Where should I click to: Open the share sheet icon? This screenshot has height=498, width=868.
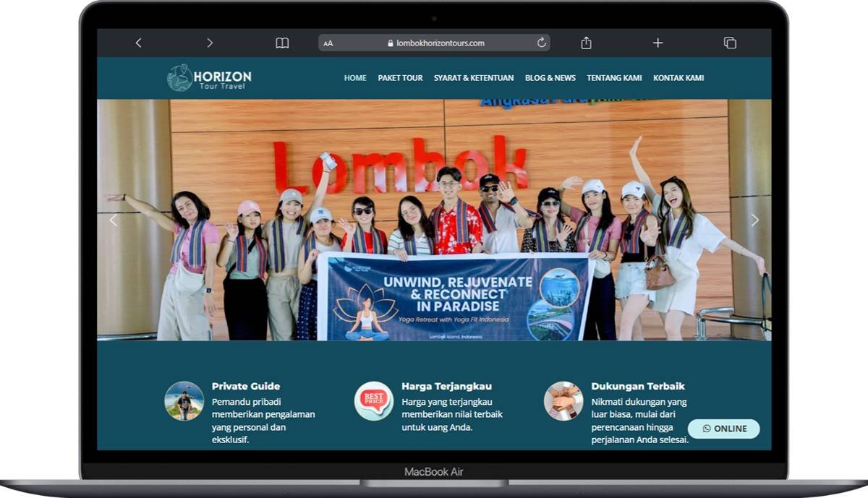point(586,43)
